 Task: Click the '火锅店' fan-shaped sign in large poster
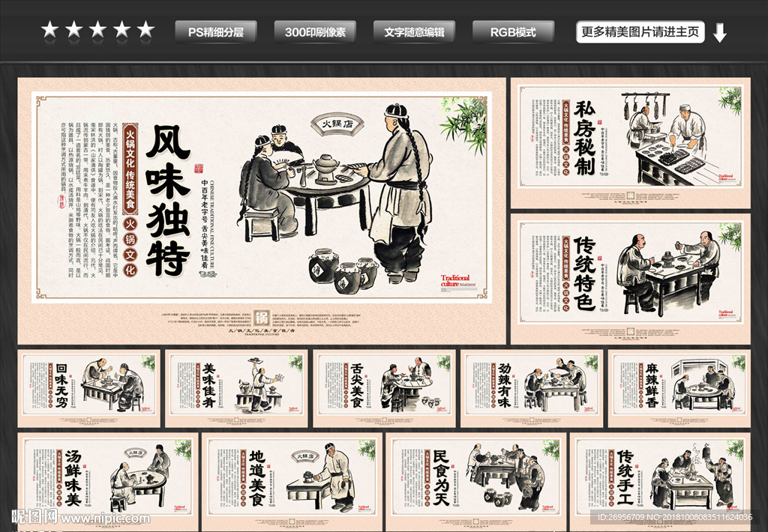coord(337,124)
